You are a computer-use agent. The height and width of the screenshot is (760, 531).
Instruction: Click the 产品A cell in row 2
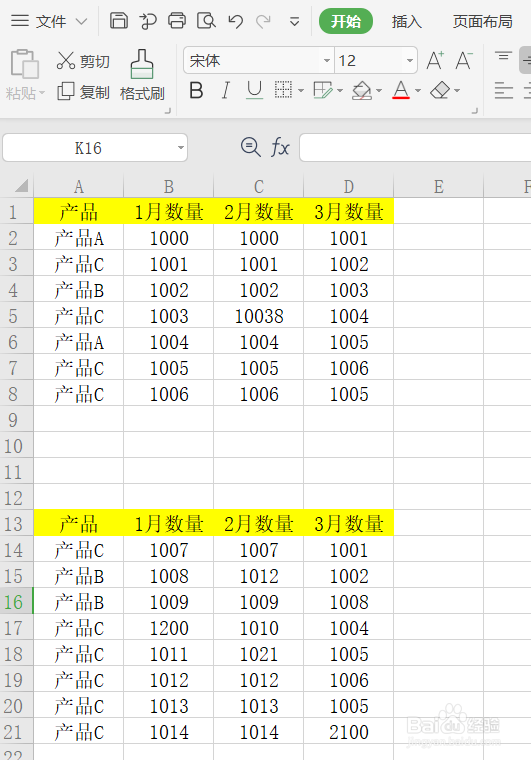click(x=78, y=238)
